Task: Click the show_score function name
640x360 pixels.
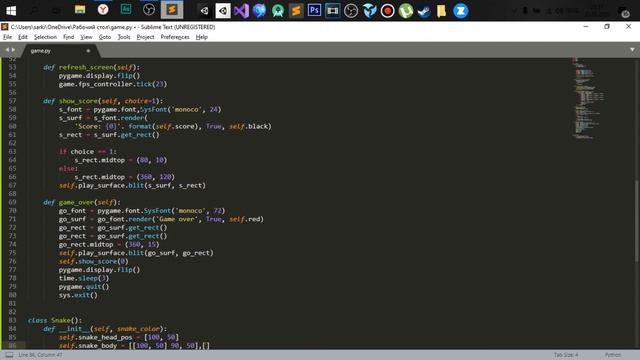Action: (x=78, y=101)
